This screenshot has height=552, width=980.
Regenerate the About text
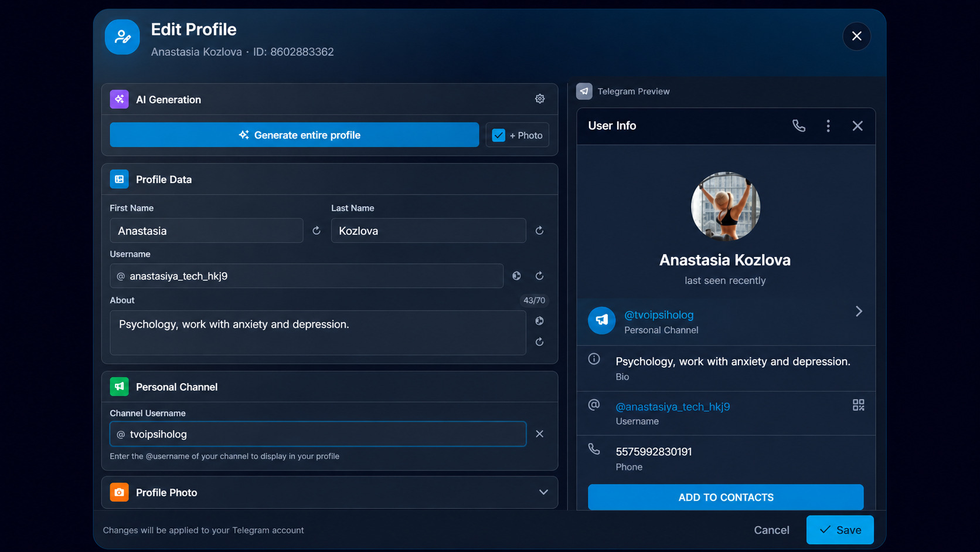tap(539, 342)
